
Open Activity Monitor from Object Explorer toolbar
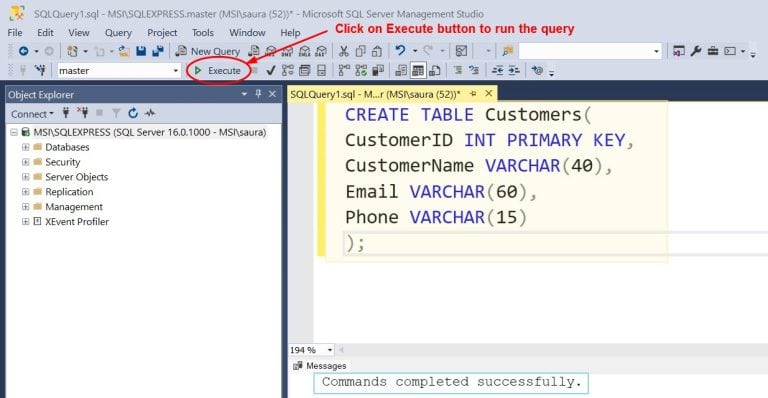150,114
